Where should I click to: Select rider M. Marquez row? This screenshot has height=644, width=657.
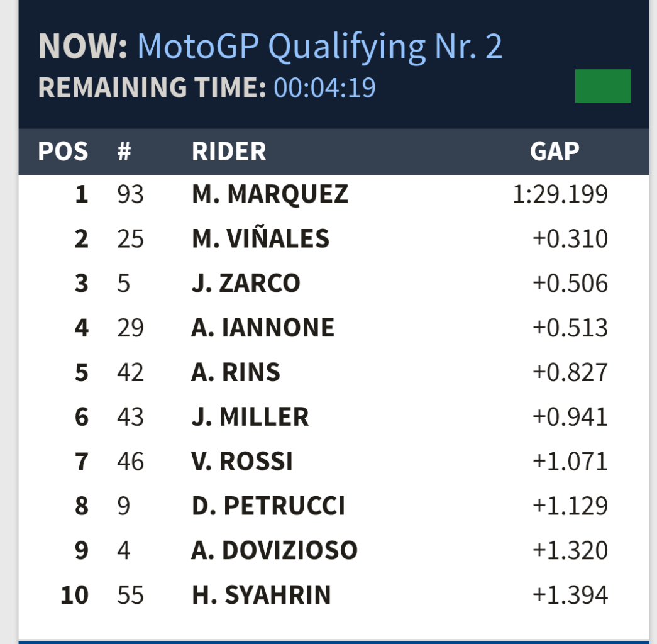(270, 194)
